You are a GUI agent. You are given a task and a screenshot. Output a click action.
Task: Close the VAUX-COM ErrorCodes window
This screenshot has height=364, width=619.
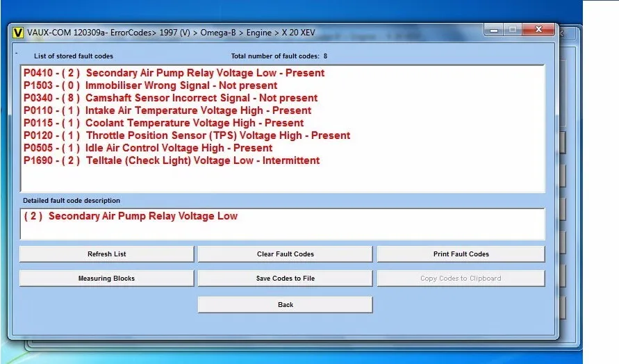(538, 30)
